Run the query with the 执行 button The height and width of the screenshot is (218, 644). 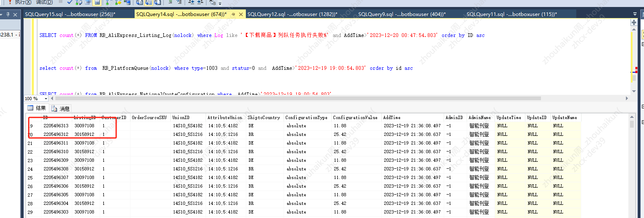[19, 2]
